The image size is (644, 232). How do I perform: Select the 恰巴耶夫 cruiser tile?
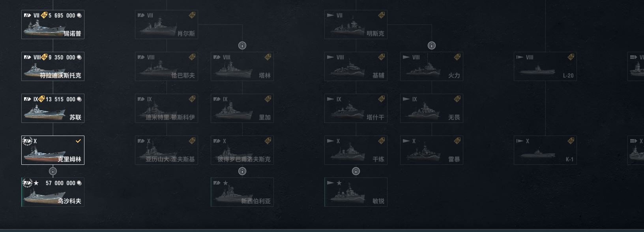tap(167, 67)
